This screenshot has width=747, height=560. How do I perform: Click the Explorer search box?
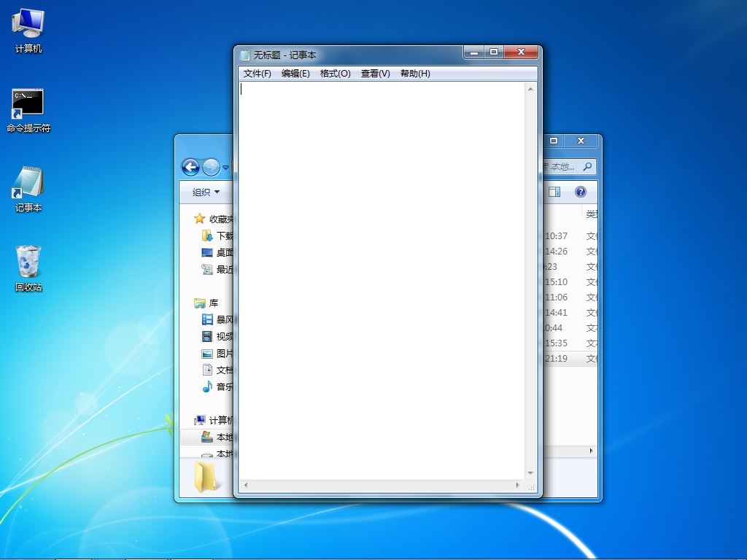pos(569,166)
